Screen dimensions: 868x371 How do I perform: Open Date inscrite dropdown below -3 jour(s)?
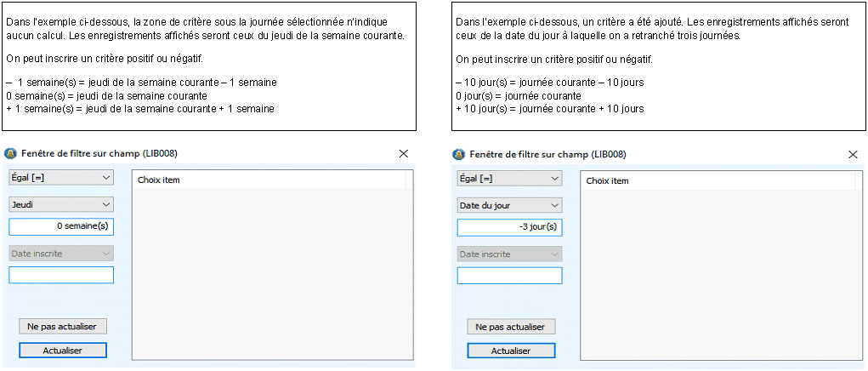509,254
